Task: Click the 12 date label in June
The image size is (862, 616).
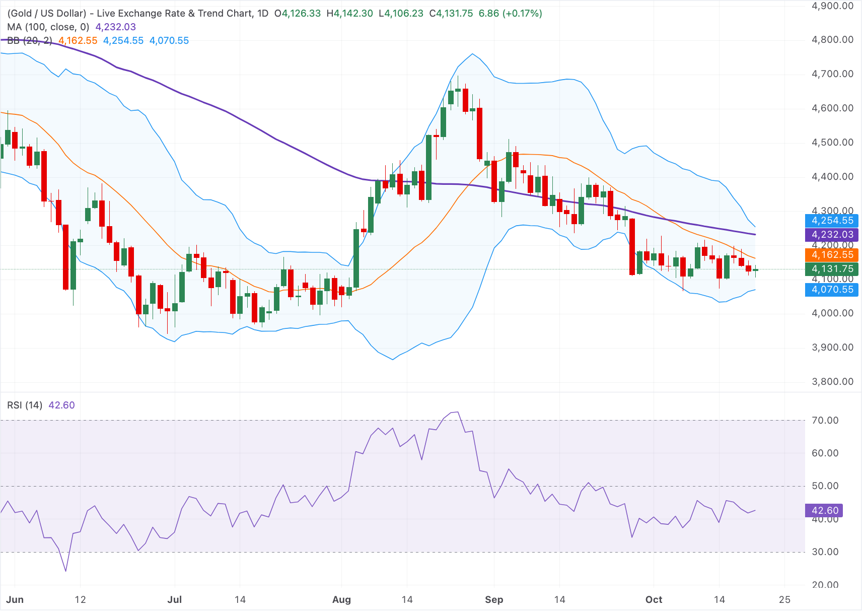Action: tap(80, 599)
